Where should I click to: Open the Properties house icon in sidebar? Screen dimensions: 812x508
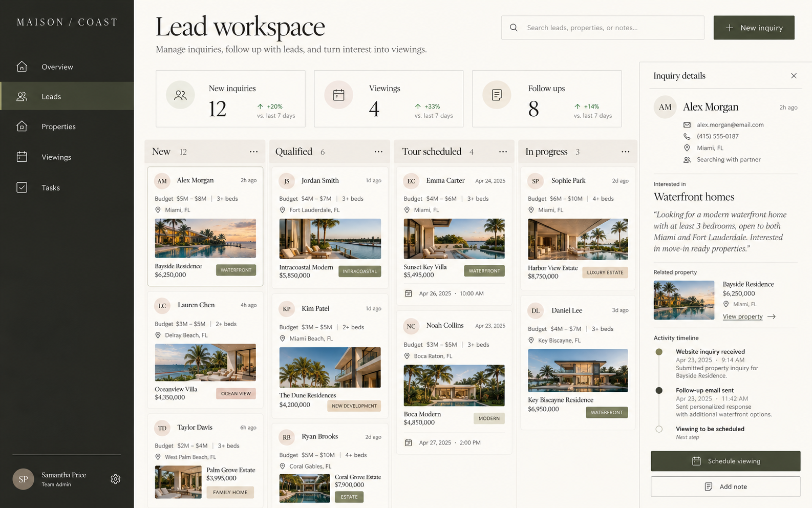tap(22, 126)
